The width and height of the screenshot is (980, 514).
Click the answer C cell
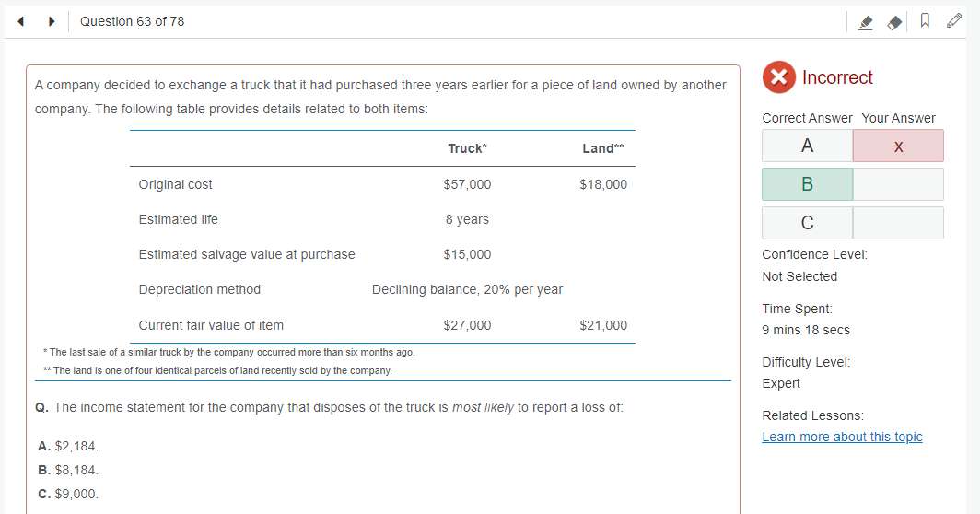pyautogui.click(x=808, y=223)
